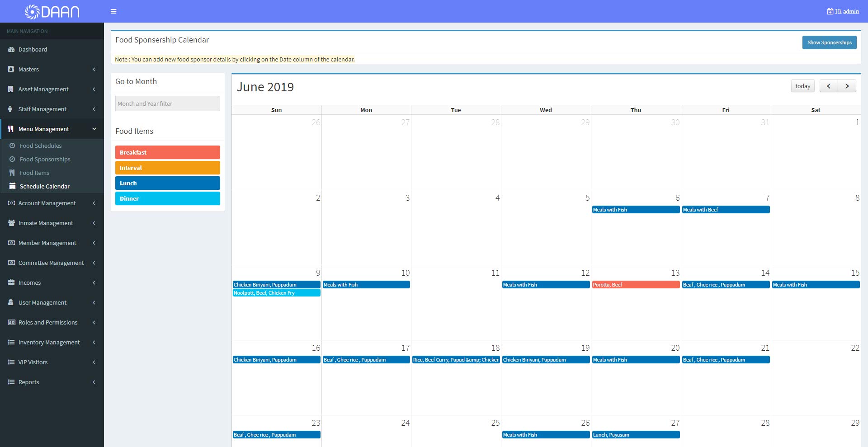The height and width of the screenshot is (447, 868).
Task: Expand the Inmate Management chevron
Action: tap(94, 223)
